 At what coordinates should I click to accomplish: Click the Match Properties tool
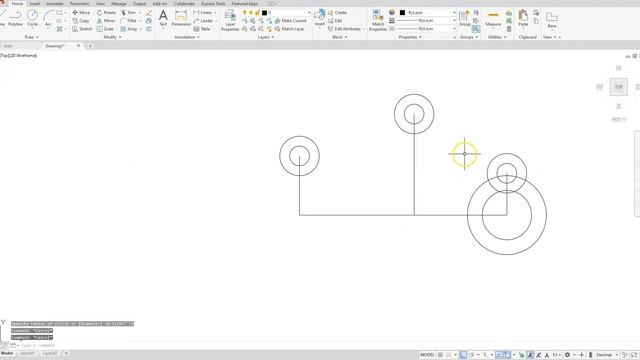(378, 20)
